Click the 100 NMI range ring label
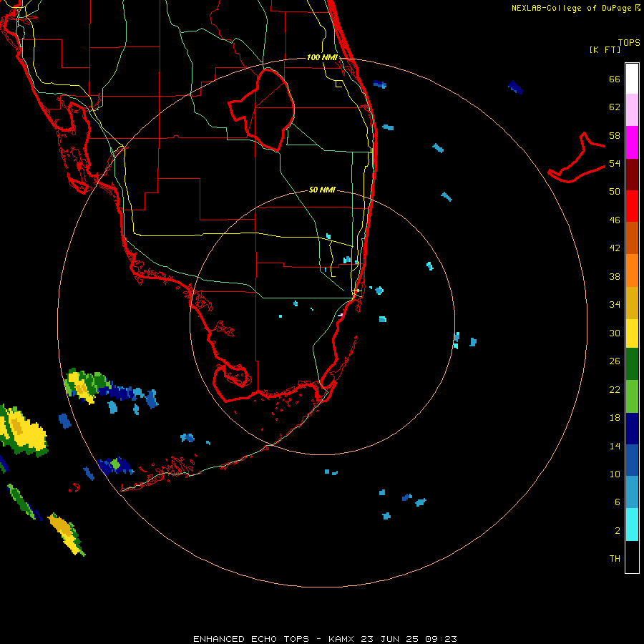 pos(322,57)
